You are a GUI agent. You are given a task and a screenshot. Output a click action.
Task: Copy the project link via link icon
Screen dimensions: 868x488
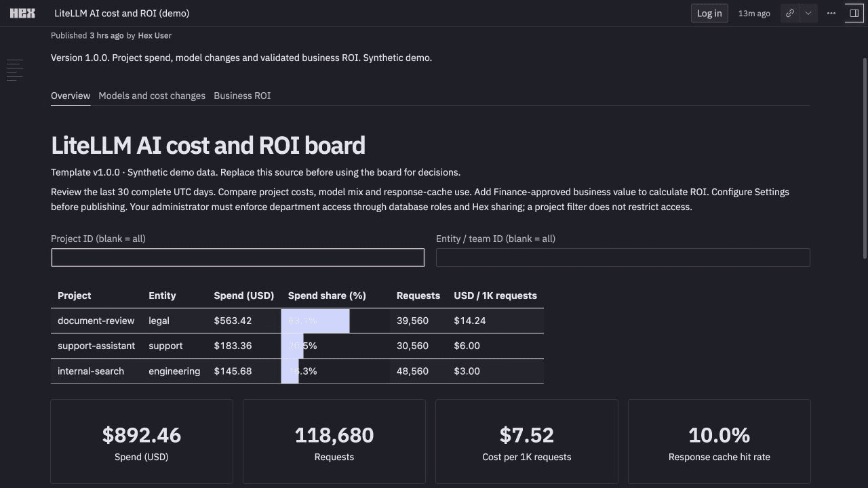coord(790,13)
